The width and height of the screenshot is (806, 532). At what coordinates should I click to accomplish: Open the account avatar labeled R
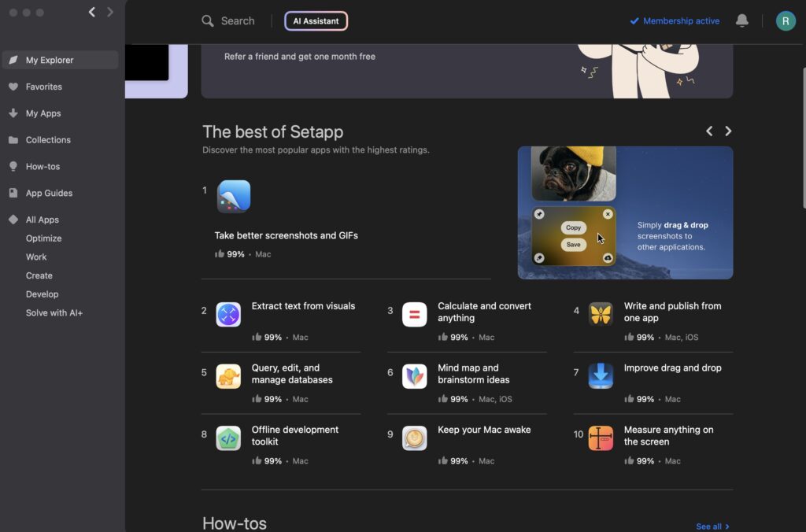tap(786, 21)
